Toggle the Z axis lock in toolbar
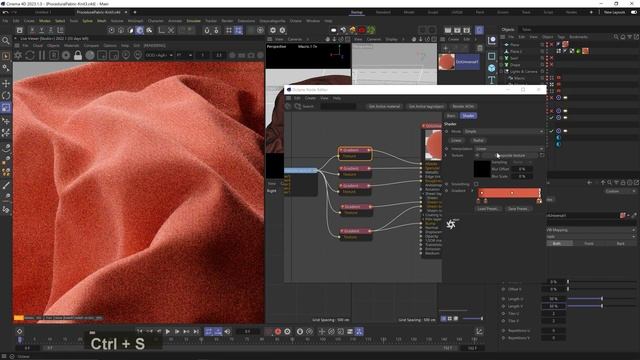Image resolution: width=640 pixels, height=360 pixels. point(51,30)
